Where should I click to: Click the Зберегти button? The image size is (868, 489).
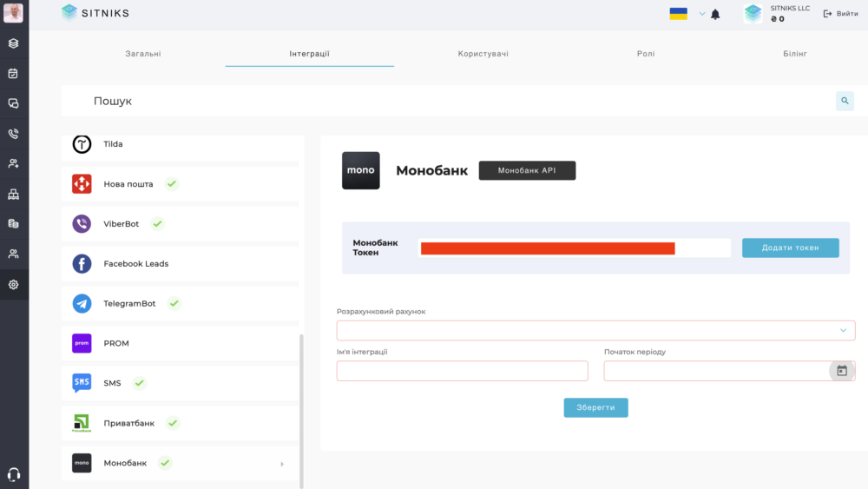(595, 407)
